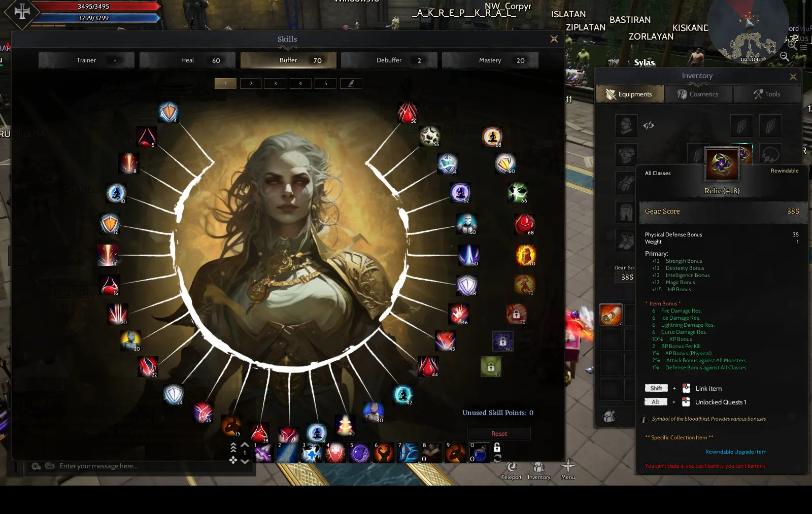Select the red blood drop skill level 68
812x514 pixels.
click(x=525, y=224)
